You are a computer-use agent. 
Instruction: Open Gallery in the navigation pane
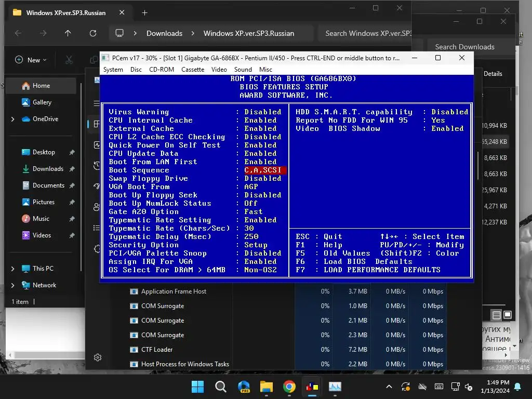pyautogui.click(x=41, y=102)
